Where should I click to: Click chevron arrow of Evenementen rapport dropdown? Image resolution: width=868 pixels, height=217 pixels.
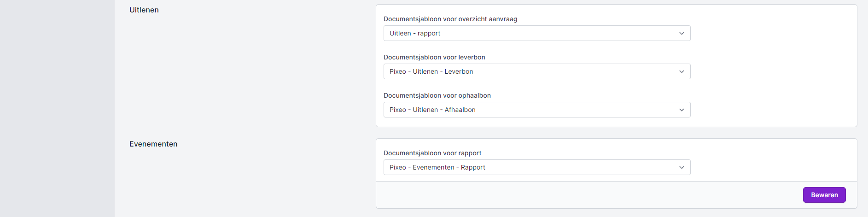click(x=682, y=167)
